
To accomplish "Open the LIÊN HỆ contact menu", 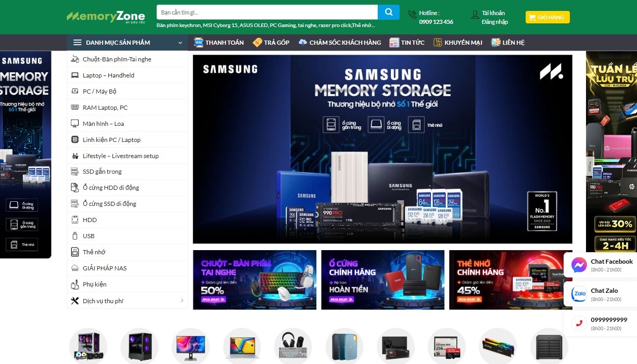I will pos(508,43).
